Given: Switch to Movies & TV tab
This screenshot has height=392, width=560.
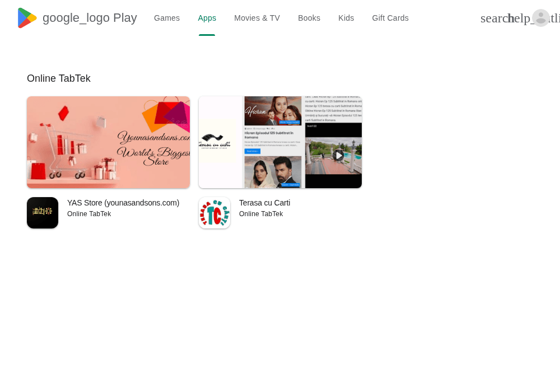Looking at the screenshot, I should pos(257,18).
